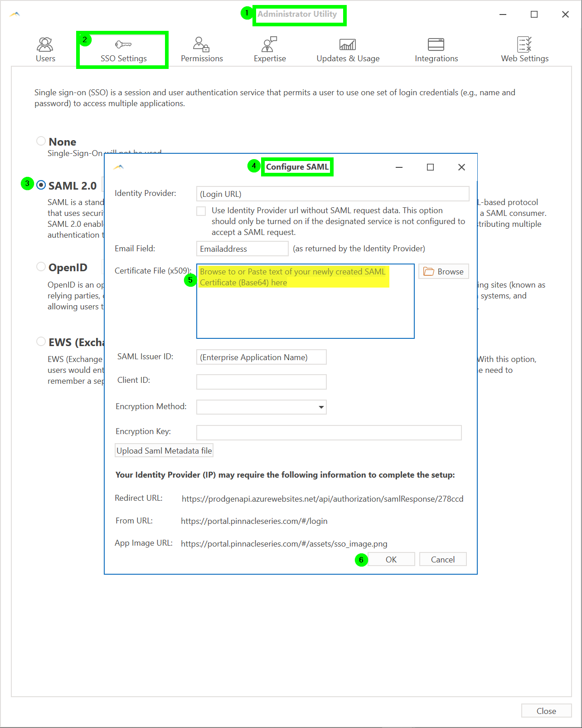This screenshot has width=582, height=728.
Task: Switch to the Updates & Usage tab label
Action: tap(348, 59)
